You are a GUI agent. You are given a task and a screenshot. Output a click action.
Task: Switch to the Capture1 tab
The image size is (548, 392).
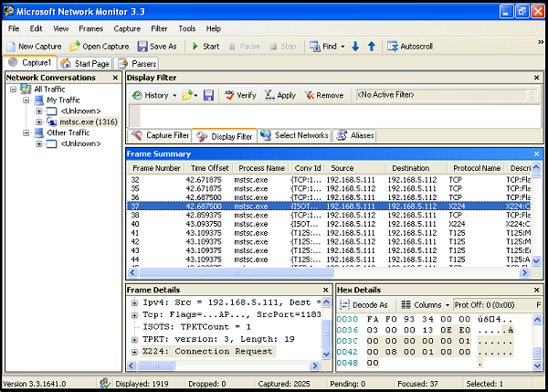tap(30, 63)
